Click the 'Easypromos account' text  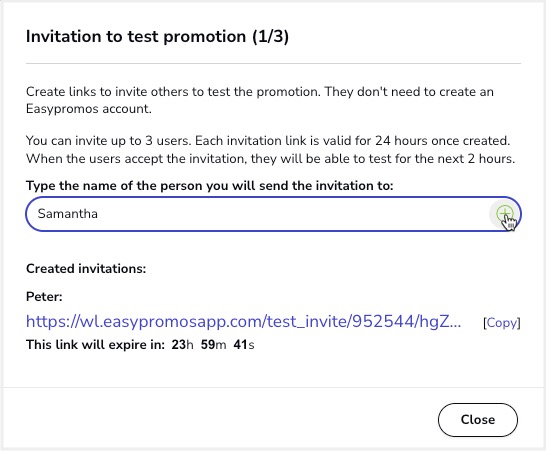click(x=88, y=109)
